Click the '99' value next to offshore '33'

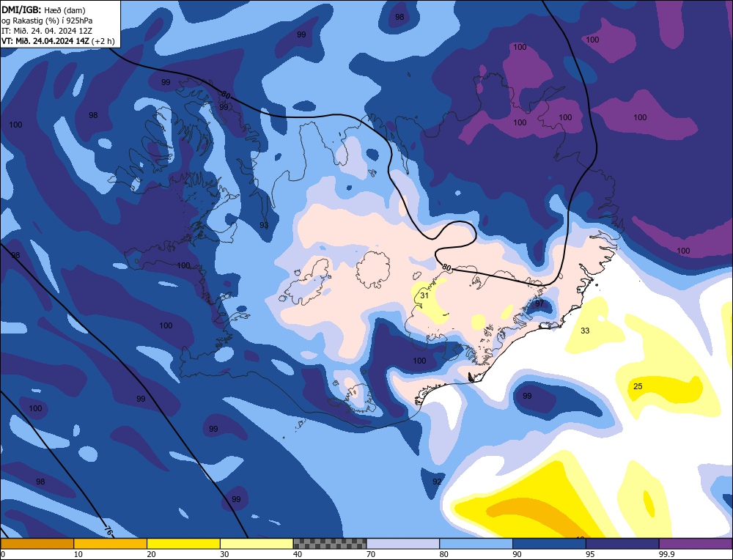(527, 396)
